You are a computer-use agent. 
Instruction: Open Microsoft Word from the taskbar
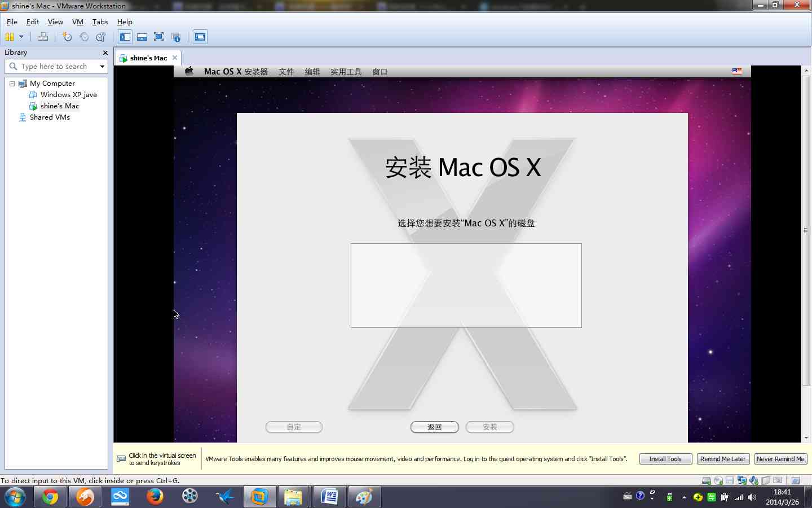click(x=329, y=497)
